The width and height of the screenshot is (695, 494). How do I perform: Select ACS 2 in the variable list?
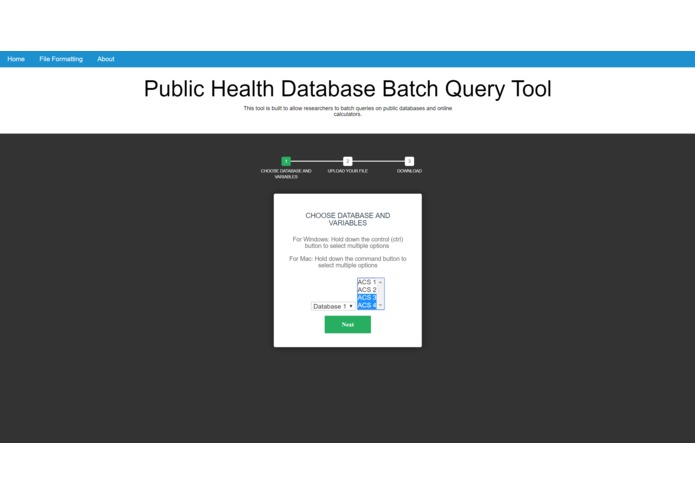click(x=367, y=290)
